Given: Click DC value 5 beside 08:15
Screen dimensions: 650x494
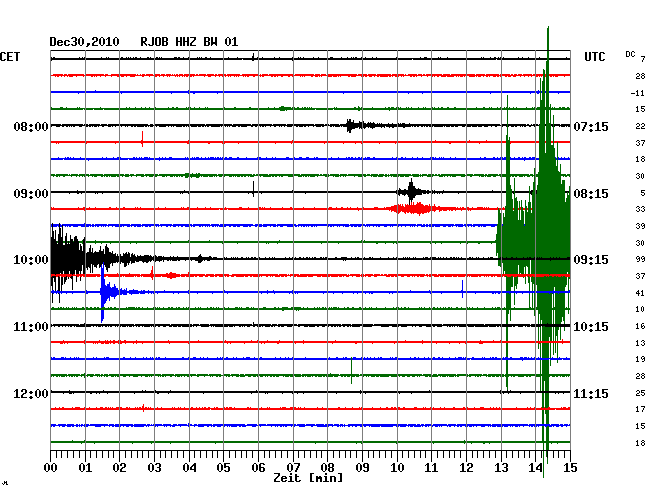Looking at the screenshot, I should (x=643, y=193).
